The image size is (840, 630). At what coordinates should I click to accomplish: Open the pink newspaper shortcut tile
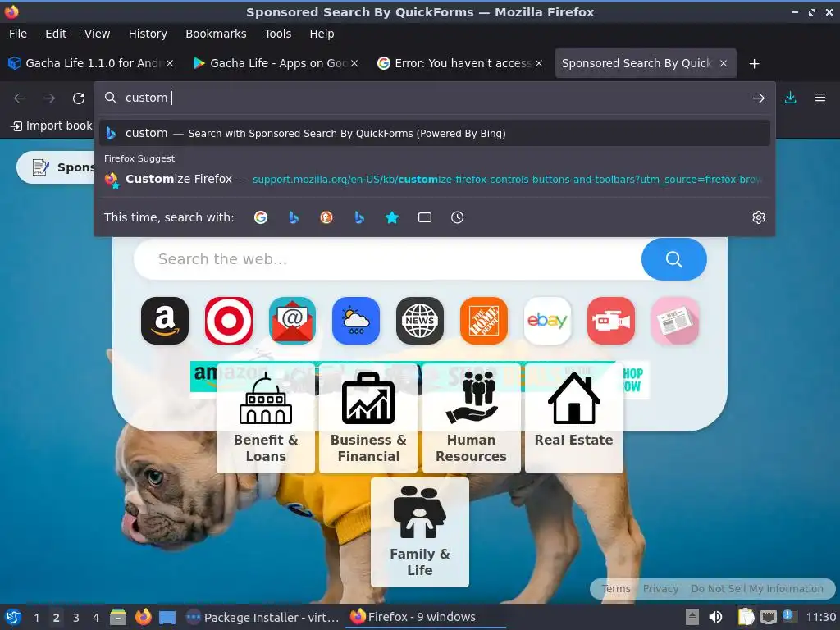tap(675, 321)
